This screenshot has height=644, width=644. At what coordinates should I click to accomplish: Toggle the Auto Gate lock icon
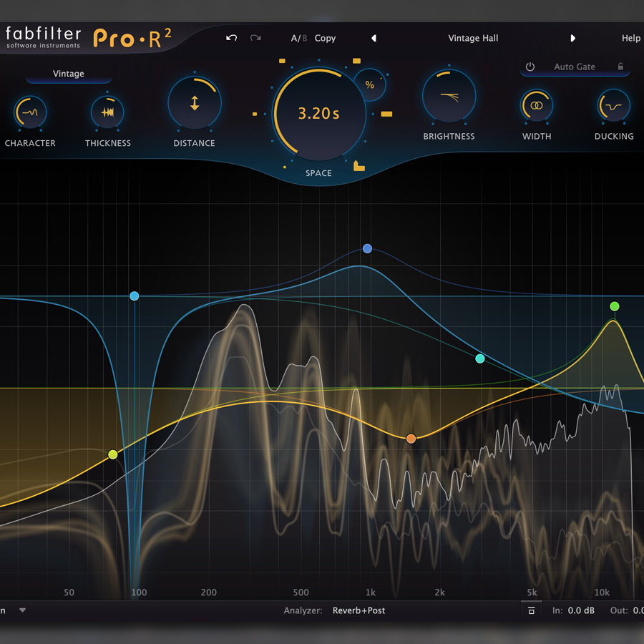[x=620, y=66]
